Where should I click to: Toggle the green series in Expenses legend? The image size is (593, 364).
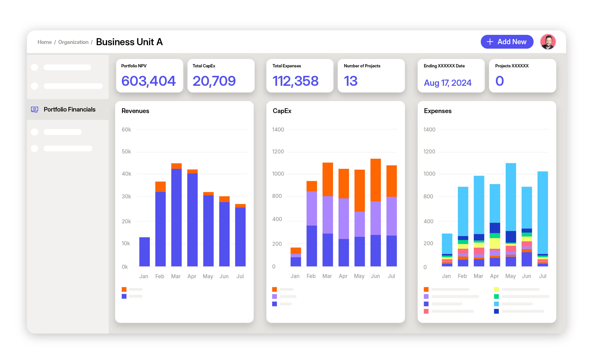(x=496, y=296)
